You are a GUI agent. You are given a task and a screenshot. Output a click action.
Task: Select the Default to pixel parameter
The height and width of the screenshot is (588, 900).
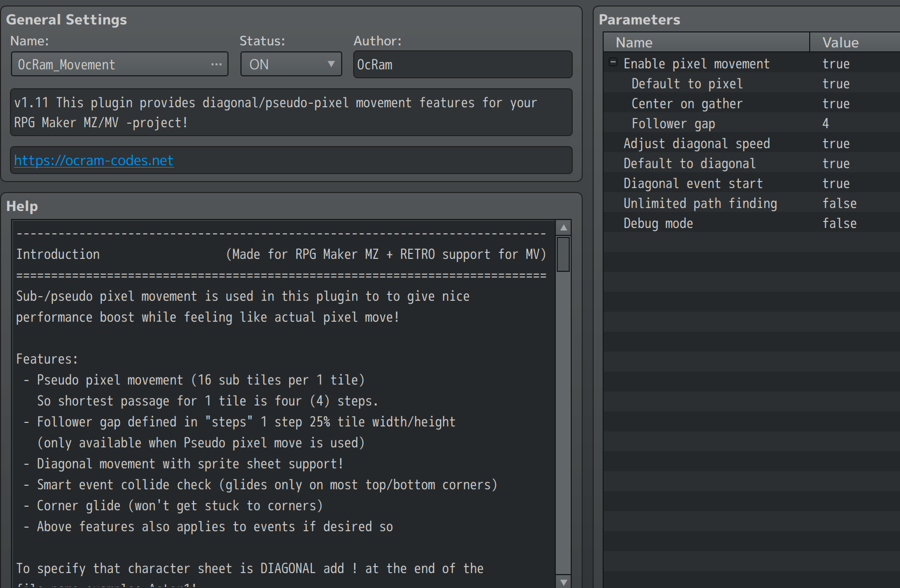coord(751,83)
